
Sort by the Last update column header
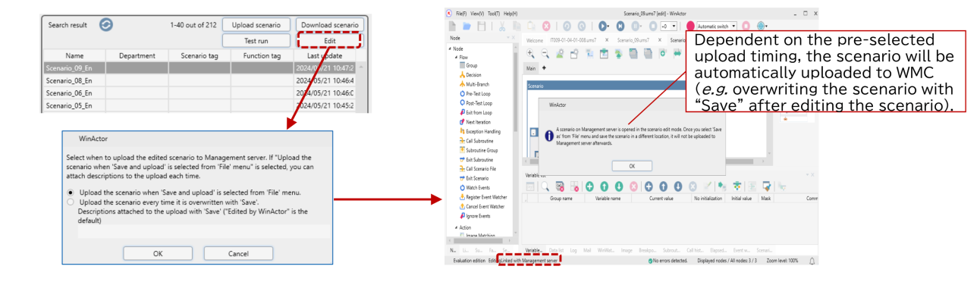tap(325, 55)
